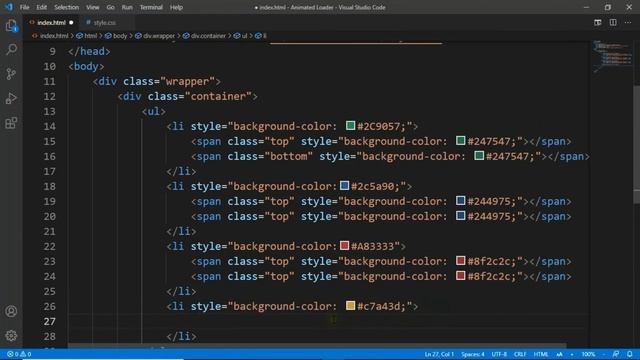The image size is (640, 360).
Task: Open the File menu
Action: pos(24,7)
